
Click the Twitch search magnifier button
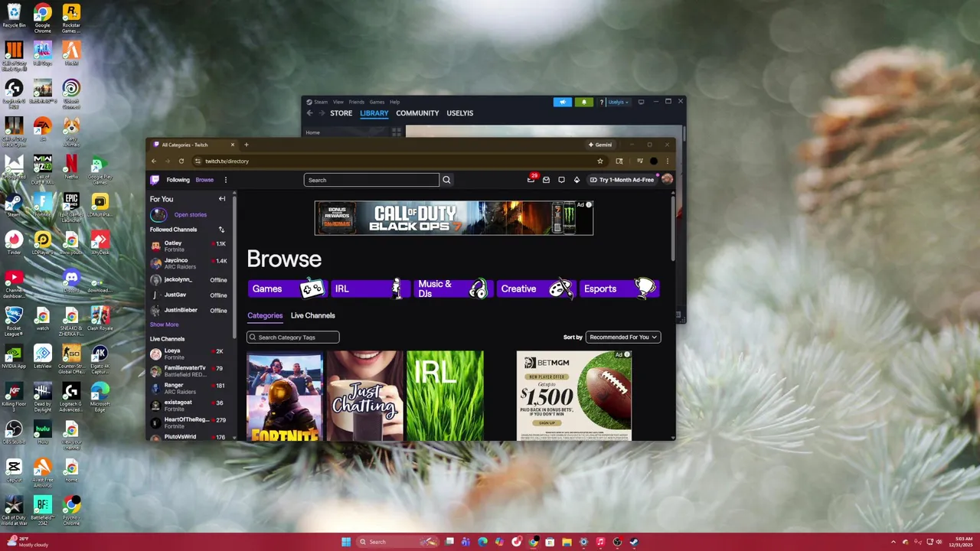446,180
